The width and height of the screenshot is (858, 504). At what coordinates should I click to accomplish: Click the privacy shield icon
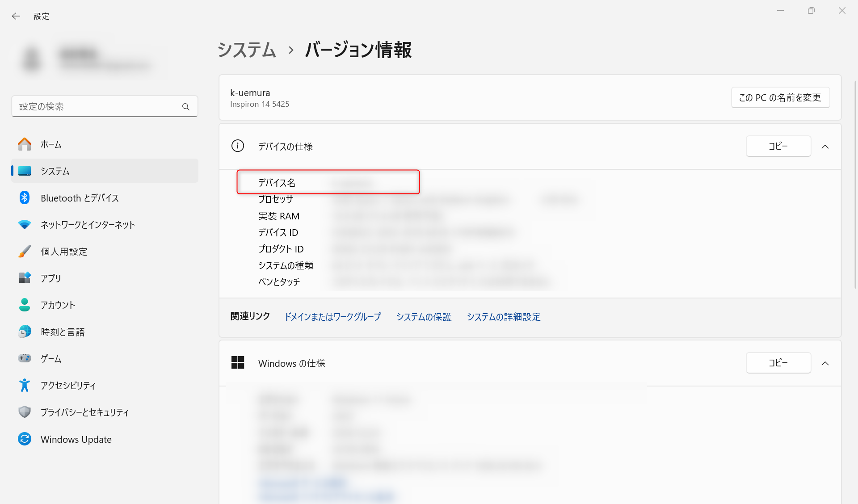pos(25,412)
